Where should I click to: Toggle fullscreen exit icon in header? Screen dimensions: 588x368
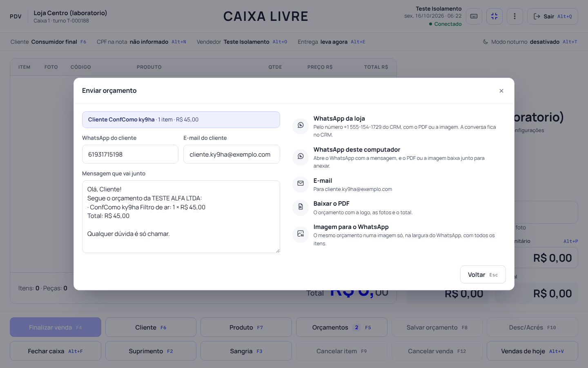pyautogui.click(x=494, y=16)
